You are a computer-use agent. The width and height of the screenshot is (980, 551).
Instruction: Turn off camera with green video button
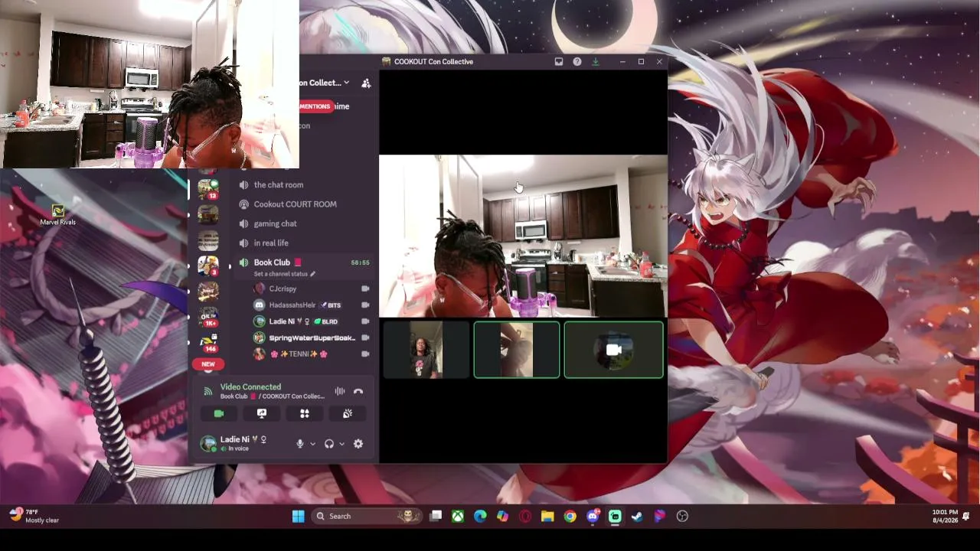[x=219, y=413]
